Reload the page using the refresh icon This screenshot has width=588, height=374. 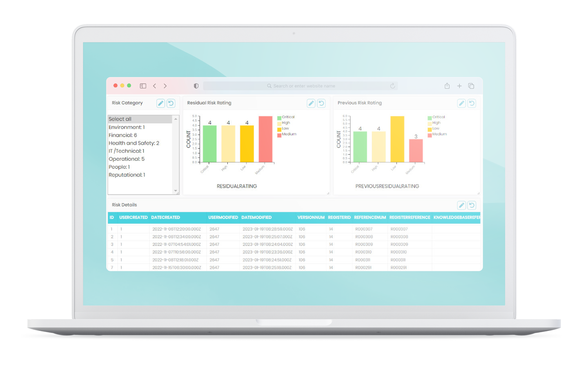pos(392,86)
